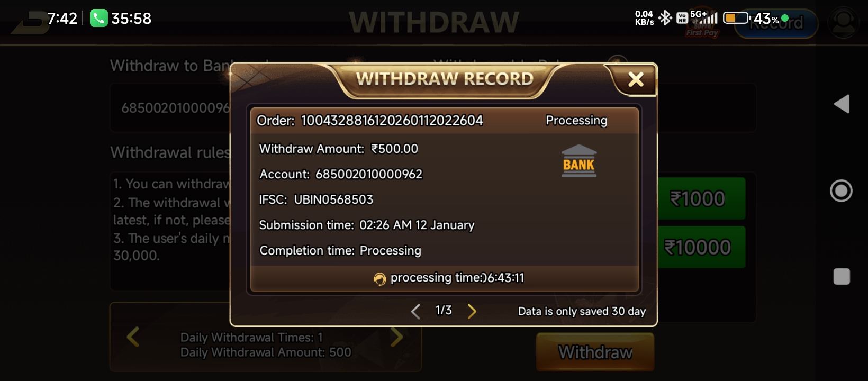868x381 pixels.
Task: Tap the page indicator 1/3
Action: pos(444,311)
